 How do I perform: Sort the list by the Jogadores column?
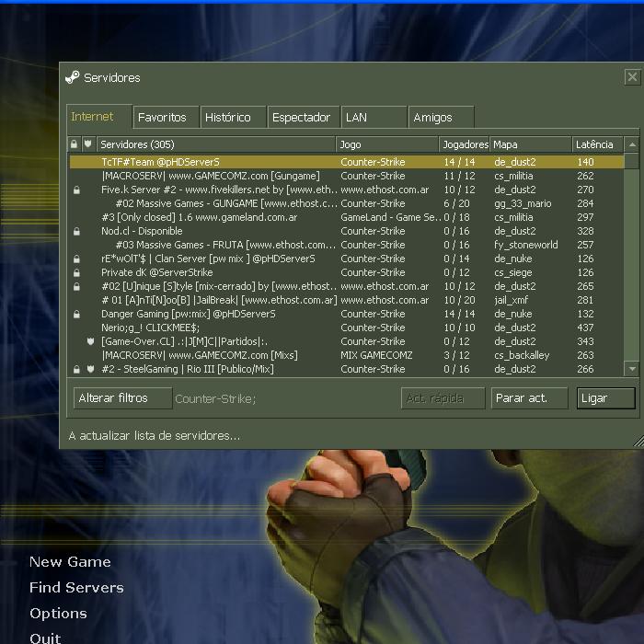[465, 144]
